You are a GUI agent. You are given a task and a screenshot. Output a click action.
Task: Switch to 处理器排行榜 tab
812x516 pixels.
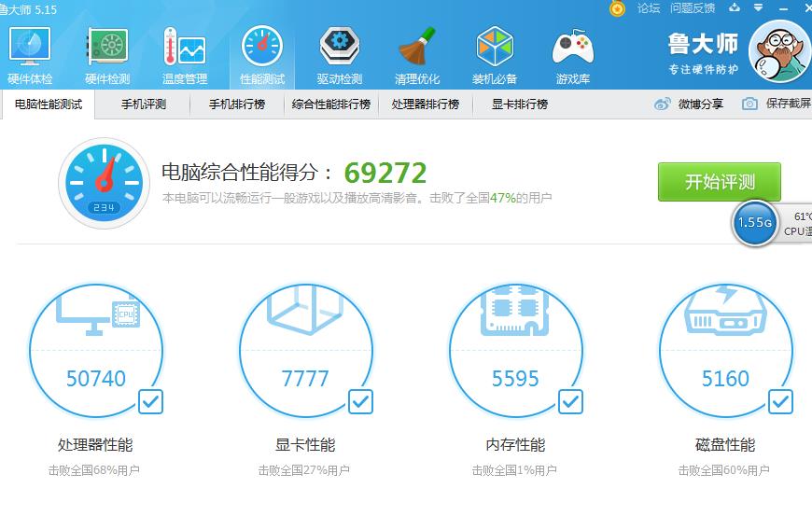pos(426,105)
